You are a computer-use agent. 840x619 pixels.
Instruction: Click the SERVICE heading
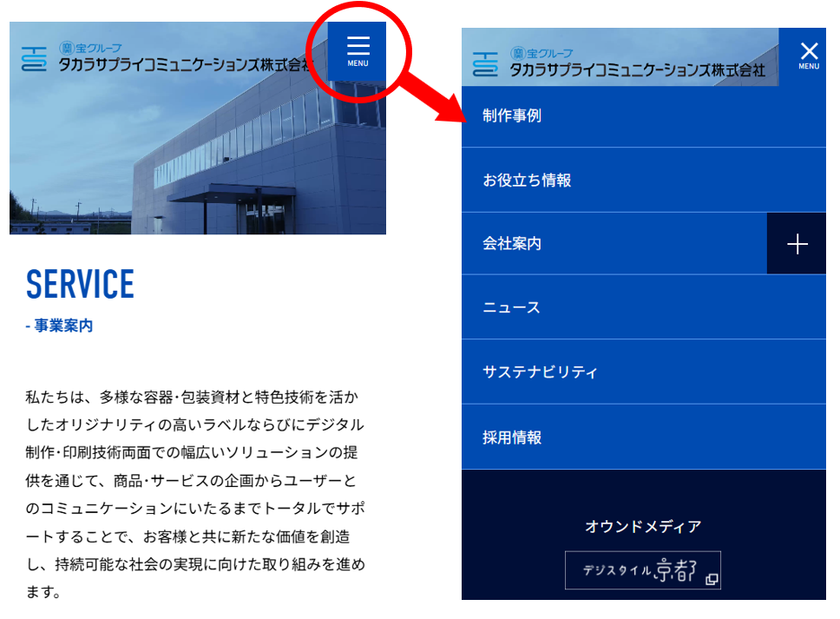(81, 285)
